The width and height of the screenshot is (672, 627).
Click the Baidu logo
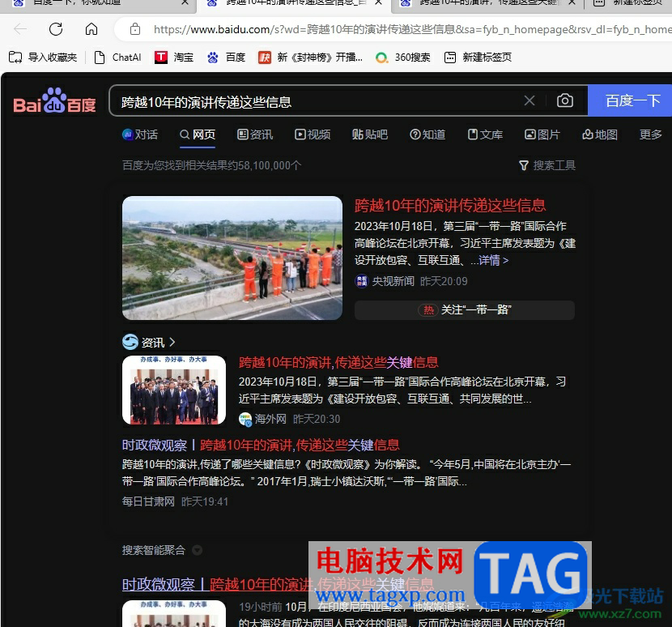(x=54, y=101)
